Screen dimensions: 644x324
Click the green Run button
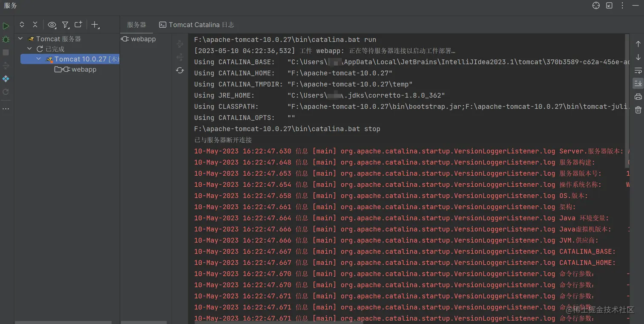click(6, 26)
